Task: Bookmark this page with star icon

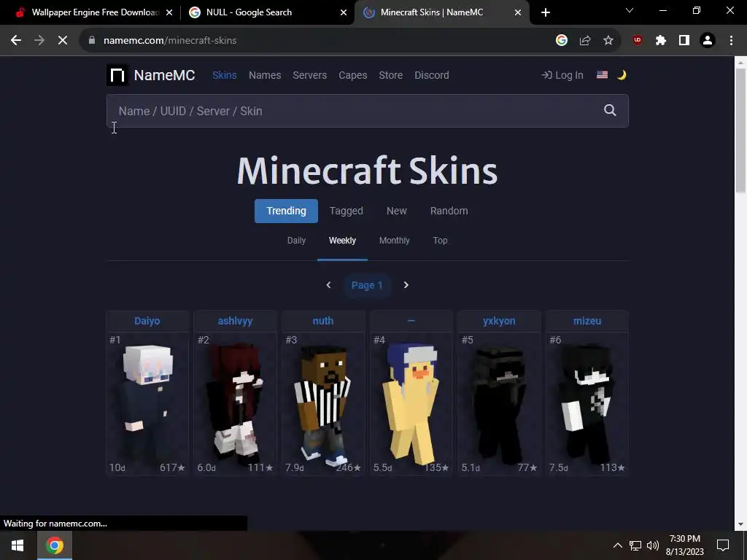Action: [x=608, y=41]
